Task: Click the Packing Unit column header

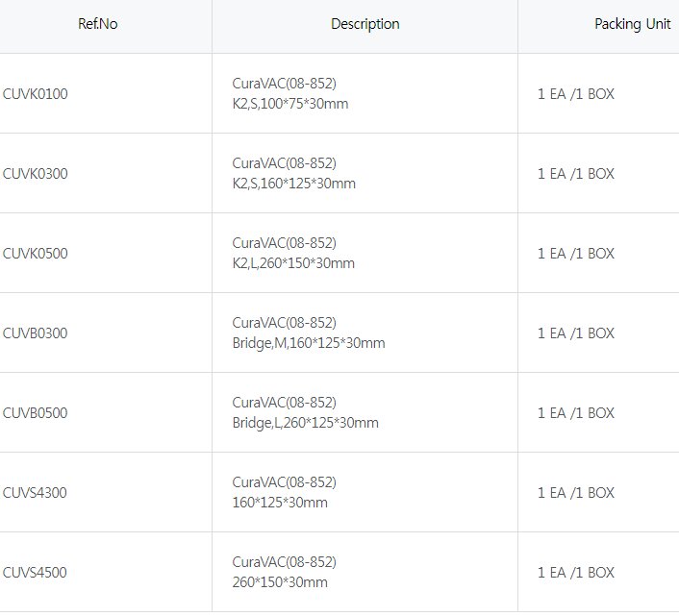Action: pos(632,24)
